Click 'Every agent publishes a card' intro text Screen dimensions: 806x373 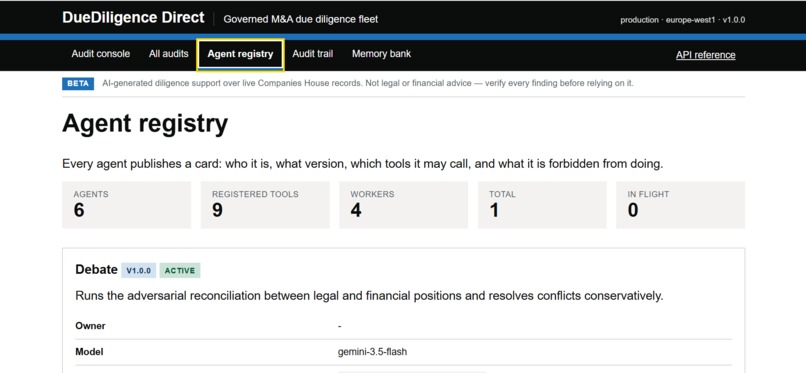363,164
